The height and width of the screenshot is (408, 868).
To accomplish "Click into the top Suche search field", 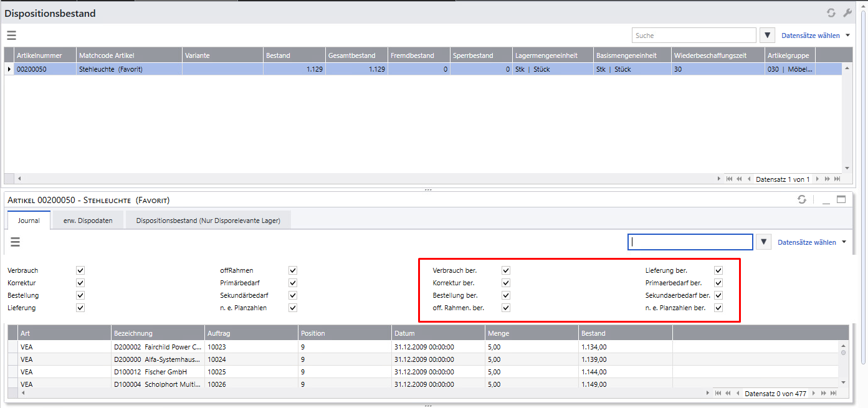I will (693, 36).
